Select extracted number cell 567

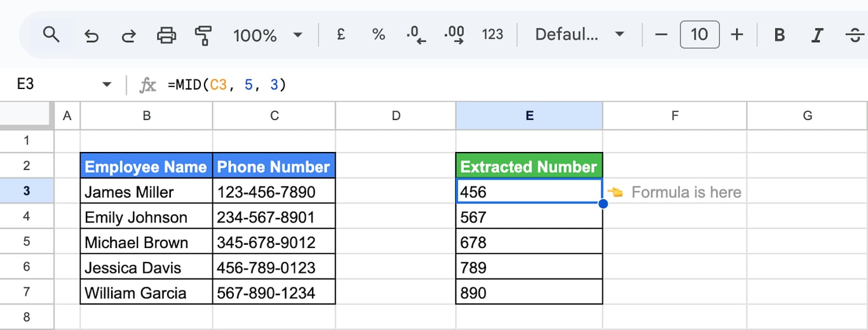coord(529,217)
